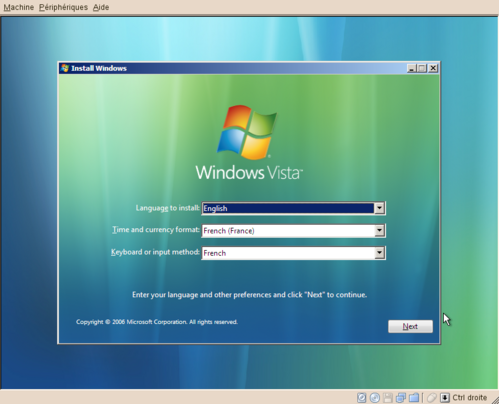Viewport: 499px width, 404px height.
Task: Click the CD/DVD drive icon in status bar
Action: click(375, 397)
